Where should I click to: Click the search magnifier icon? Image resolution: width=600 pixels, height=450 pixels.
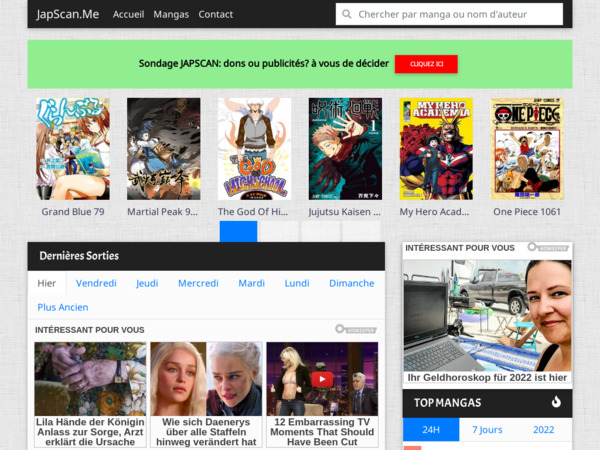pos(347,14)
